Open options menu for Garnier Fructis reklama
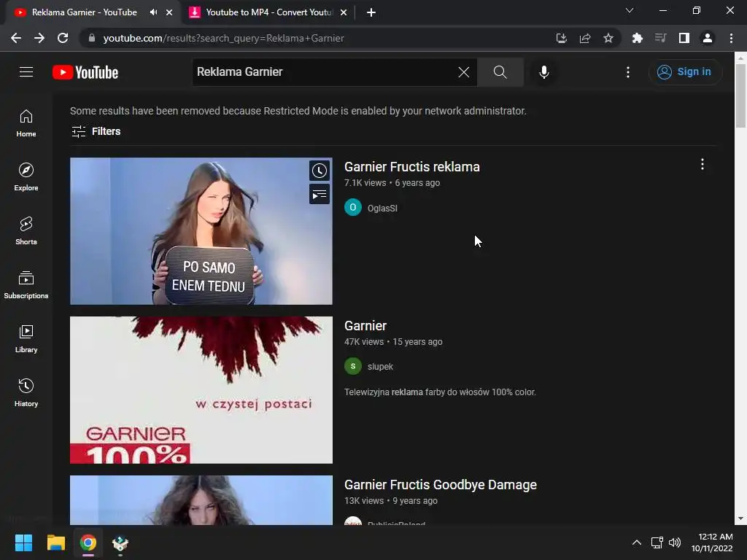 (x=703, y=164)
